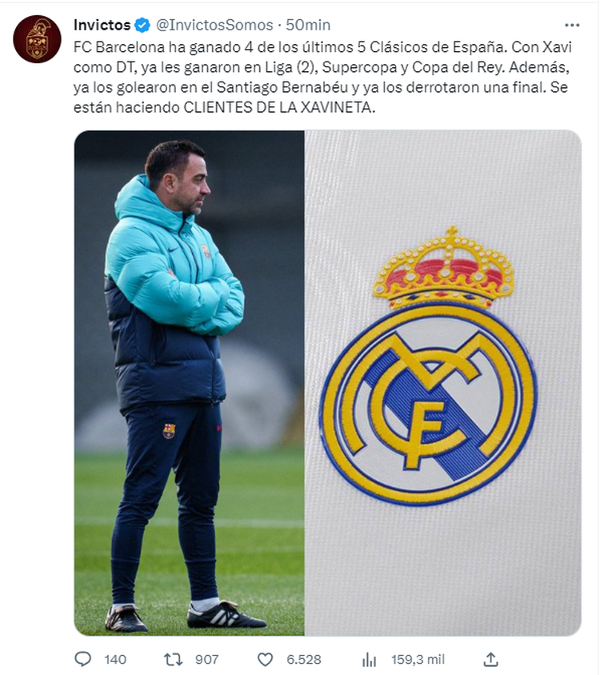Image resolution: width=616 pixels, height=675 pixels.
Task: Open the Real Madrid crest image
Action: click(x=443, y=383)
